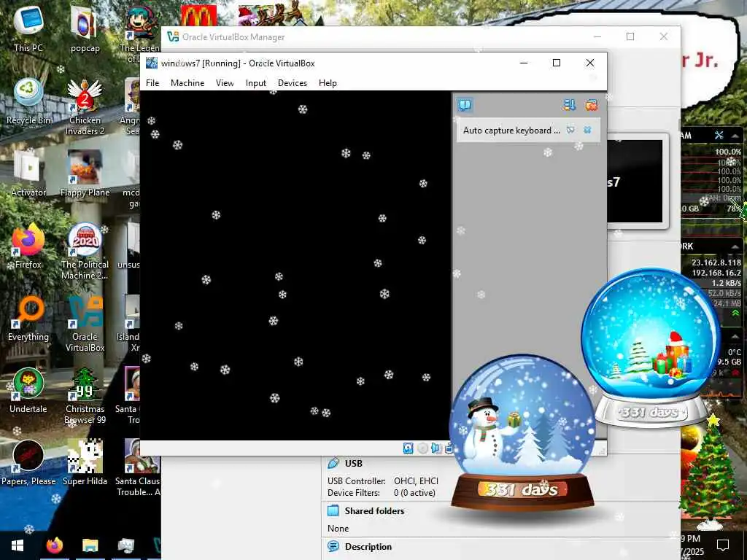This screenshot has width=747, height=560.
Task: Click the VM preview thumbnail in Manager
Action: pyautogui.click(x=635, y=181)
